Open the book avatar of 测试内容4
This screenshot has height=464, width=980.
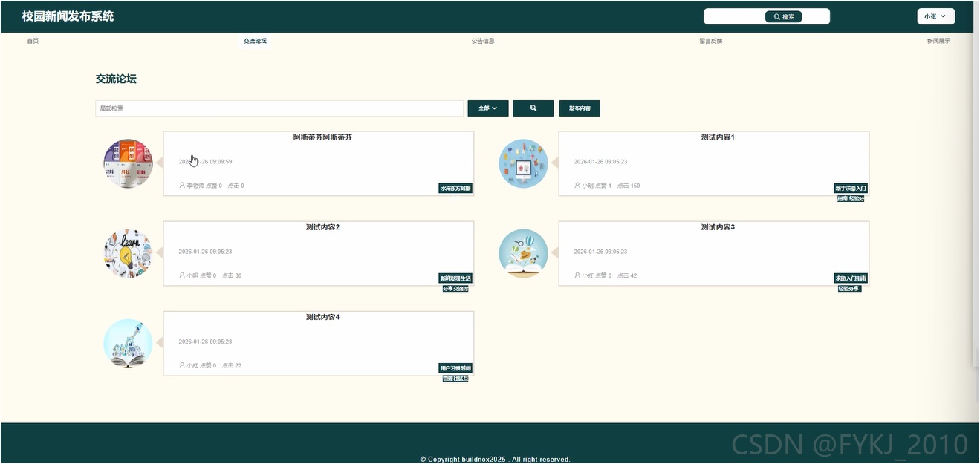pos(129,343)
